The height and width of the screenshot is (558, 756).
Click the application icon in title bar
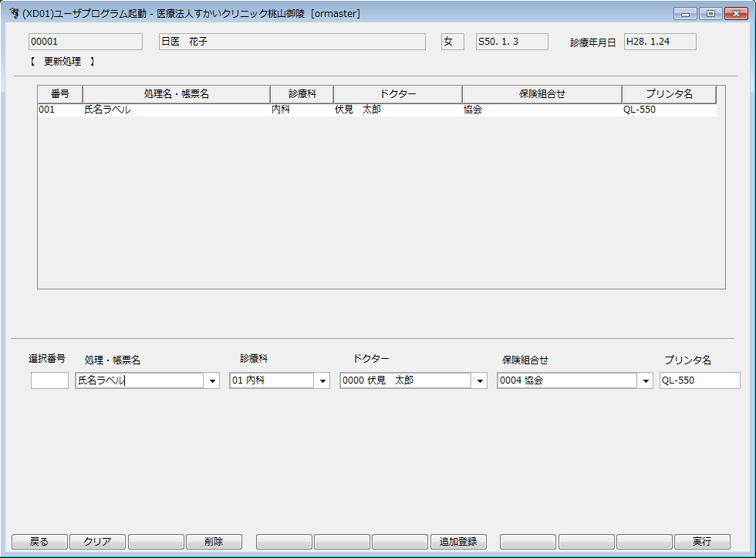14,14
